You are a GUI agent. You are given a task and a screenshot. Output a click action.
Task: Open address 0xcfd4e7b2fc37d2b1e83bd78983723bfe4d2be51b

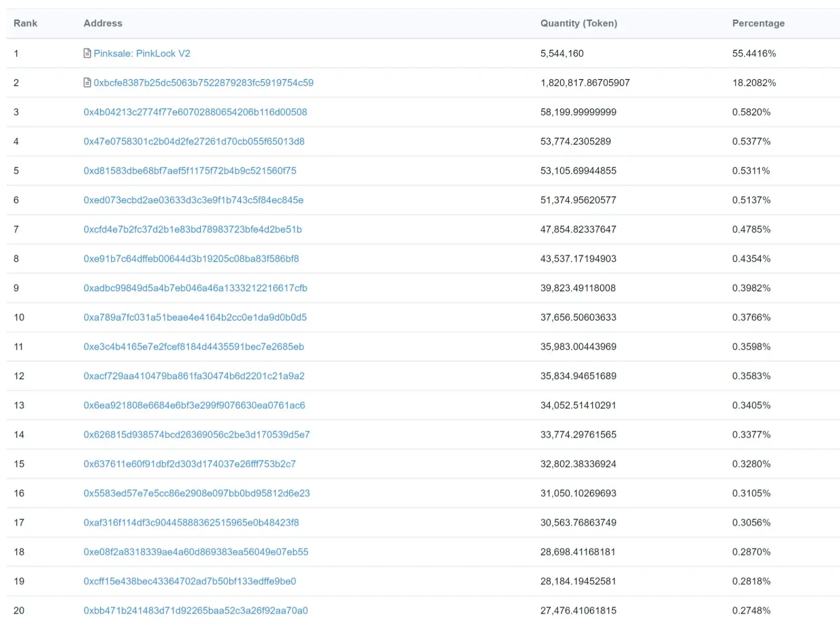pos(193,229)
